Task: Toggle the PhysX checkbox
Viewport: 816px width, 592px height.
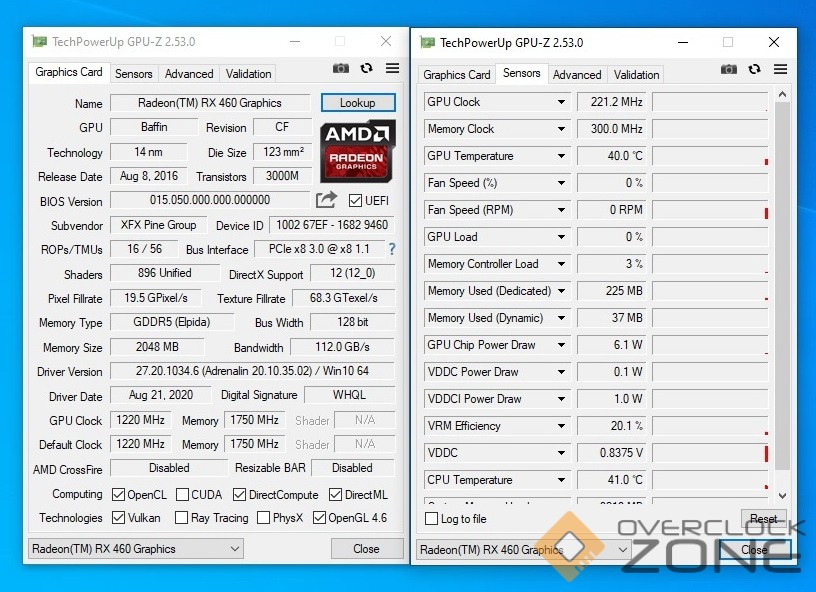Action: pyautogui.click(x=263, y=518)
